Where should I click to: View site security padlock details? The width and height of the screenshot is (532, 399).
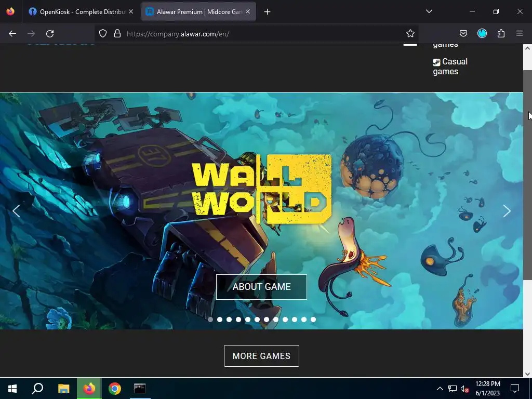pyautogui.click(x=117, y=34)
